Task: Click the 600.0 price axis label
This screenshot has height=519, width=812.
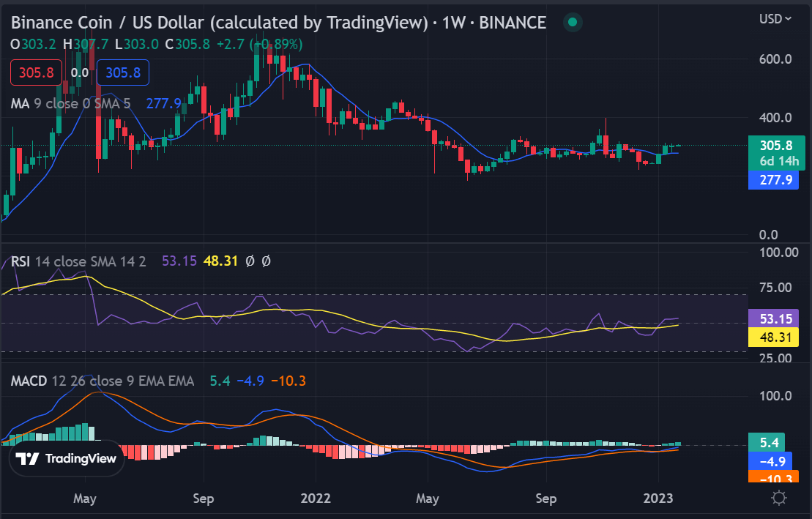Action: [x=775, y=59]
